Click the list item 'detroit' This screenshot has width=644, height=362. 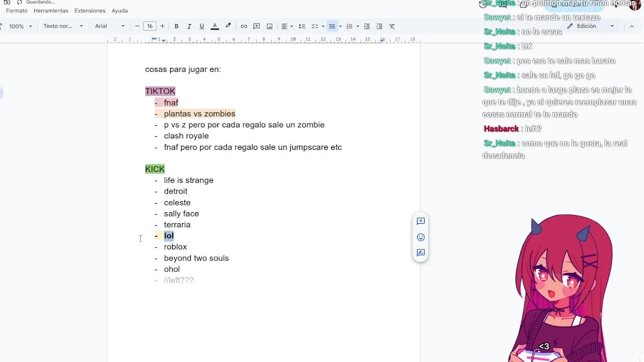pos(176,191)
